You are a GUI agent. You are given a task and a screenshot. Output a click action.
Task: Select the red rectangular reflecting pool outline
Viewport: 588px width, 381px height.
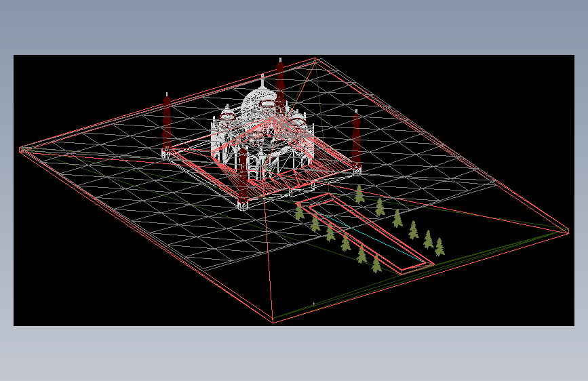coord(366,234)
